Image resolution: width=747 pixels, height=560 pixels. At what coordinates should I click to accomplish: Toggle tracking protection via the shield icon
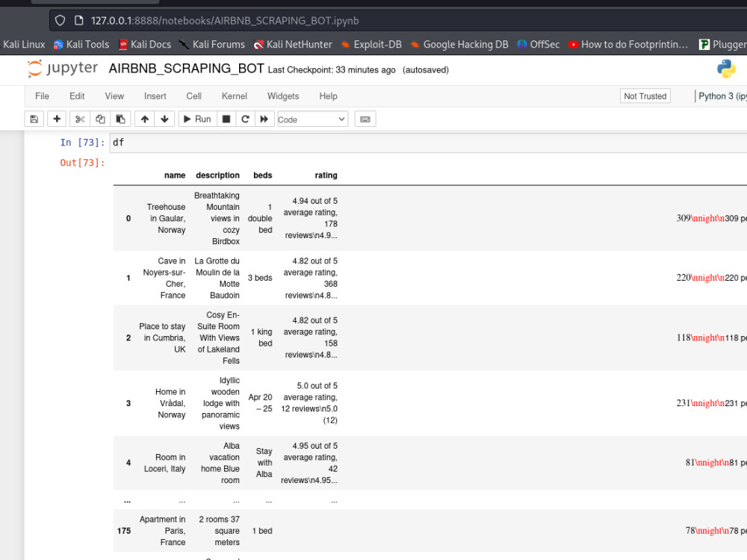pos(59,20)
